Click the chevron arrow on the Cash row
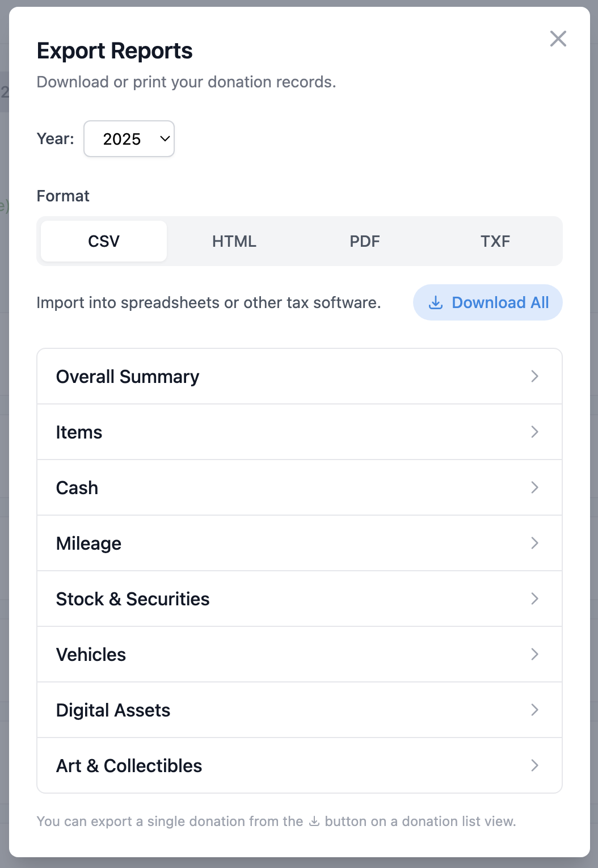The height and width of the screenshot is (868, 598). 534,487
